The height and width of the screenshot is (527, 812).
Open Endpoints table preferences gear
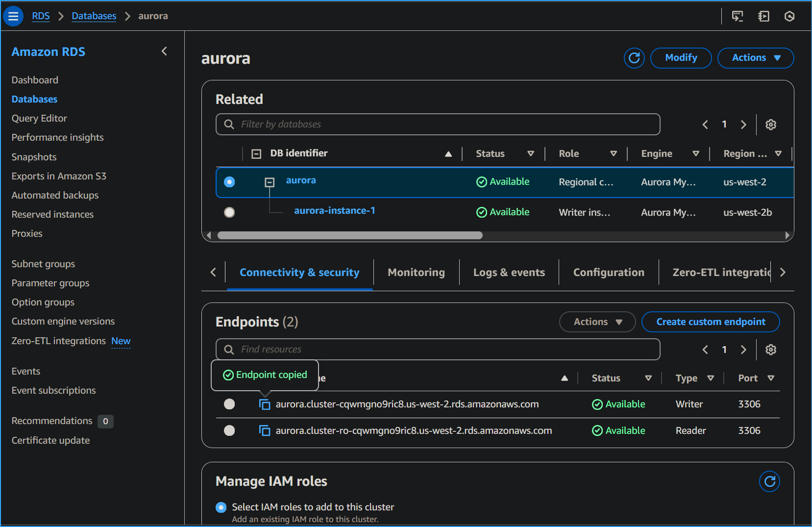770,349
